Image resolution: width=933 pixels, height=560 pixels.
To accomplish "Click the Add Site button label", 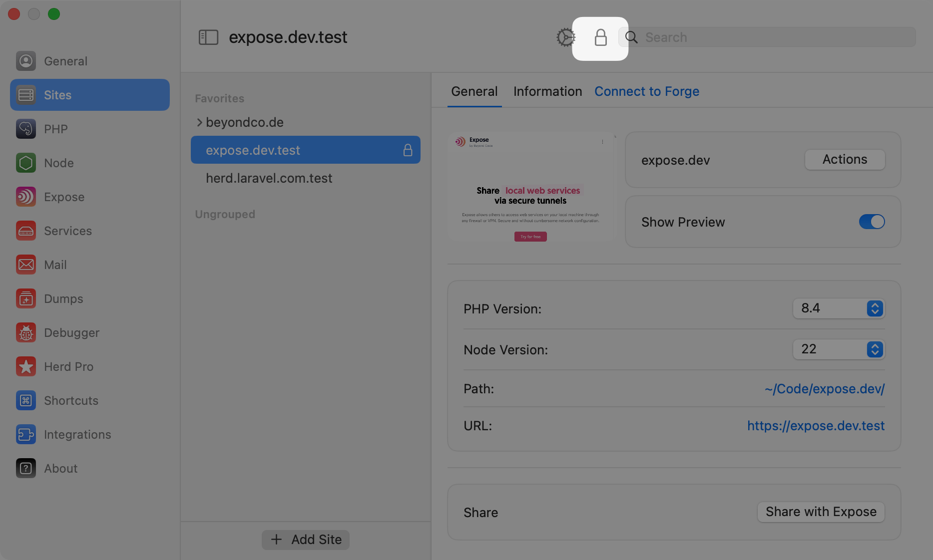I will point(317,540).
